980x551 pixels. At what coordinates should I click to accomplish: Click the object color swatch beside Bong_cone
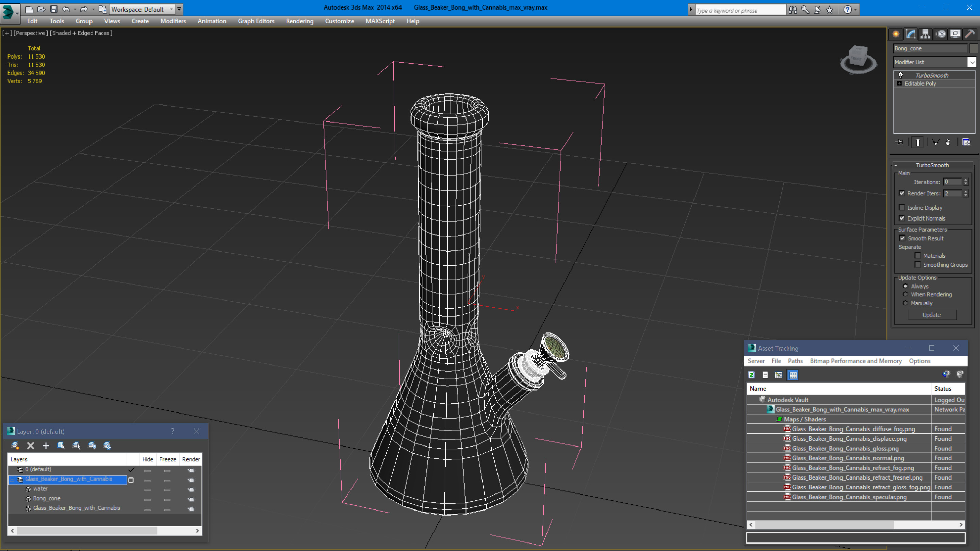pos(974,48)
